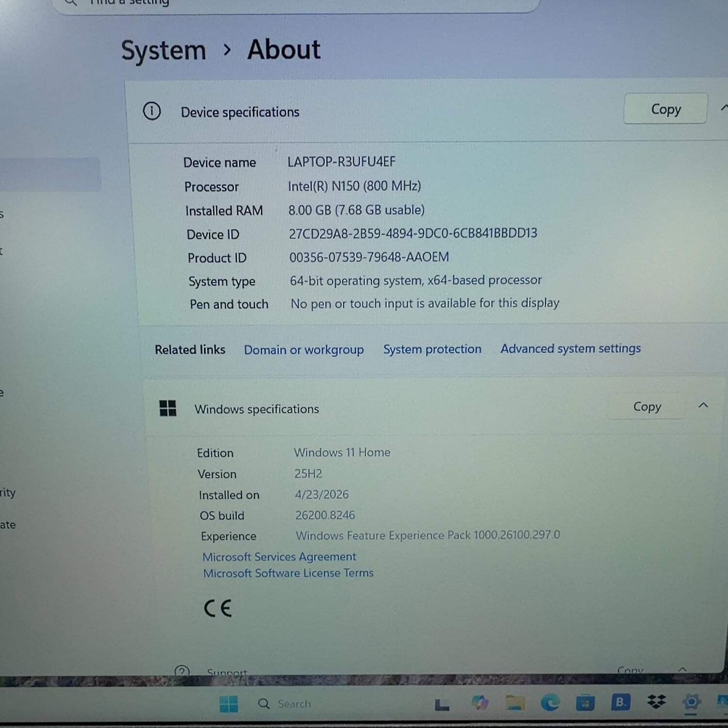The image size is (728, 728).
Task: Select the 8.00 GB installed RAM value
Action: (356, 210)
